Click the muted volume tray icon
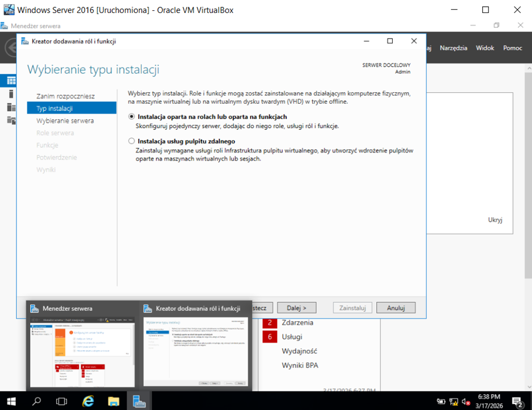This screenshot has width=532, height=410. pos(466,401)
